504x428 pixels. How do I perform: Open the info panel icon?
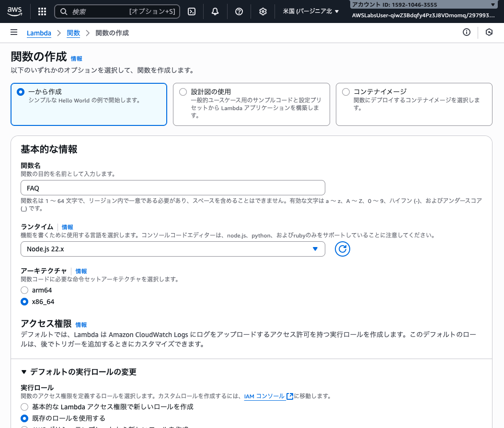pos(467,32)
